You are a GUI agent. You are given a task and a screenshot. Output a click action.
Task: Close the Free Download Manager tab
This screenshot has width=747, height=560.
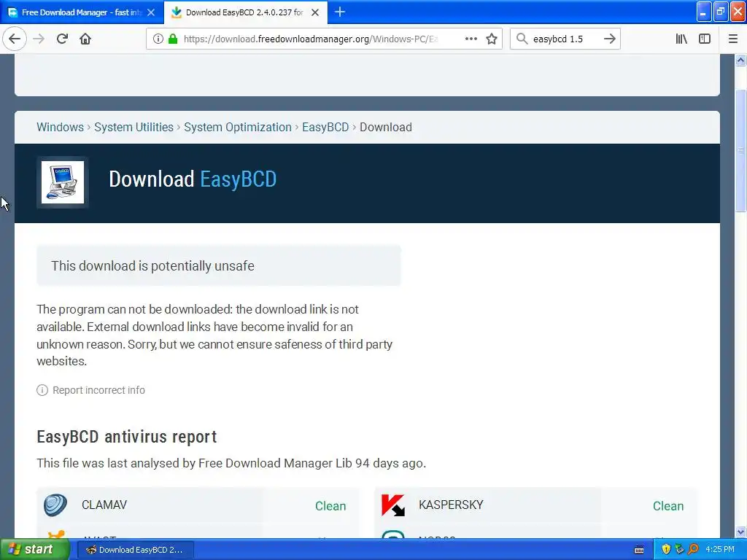tap(151, 12)
